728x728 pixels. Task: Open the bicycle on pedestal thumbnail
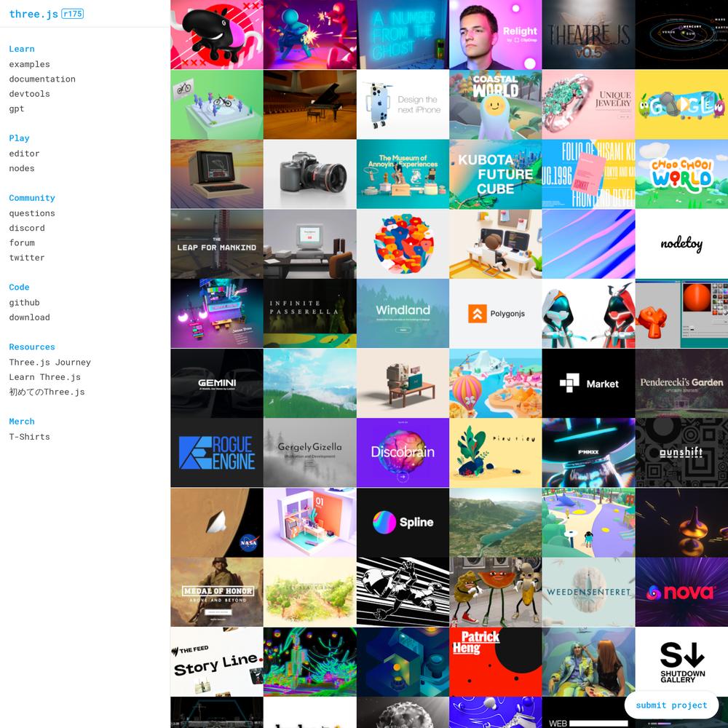pos(217,104)
